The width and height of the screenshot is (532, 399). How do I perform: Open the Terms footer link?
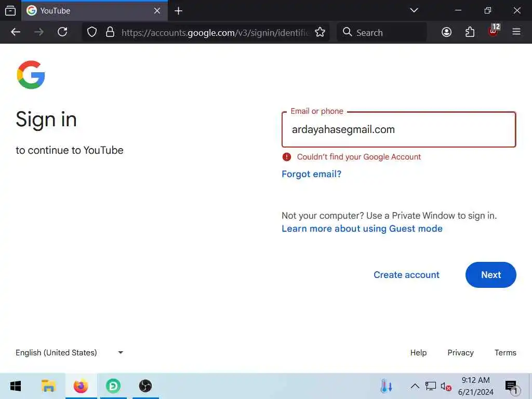click(x=505, y=353)
